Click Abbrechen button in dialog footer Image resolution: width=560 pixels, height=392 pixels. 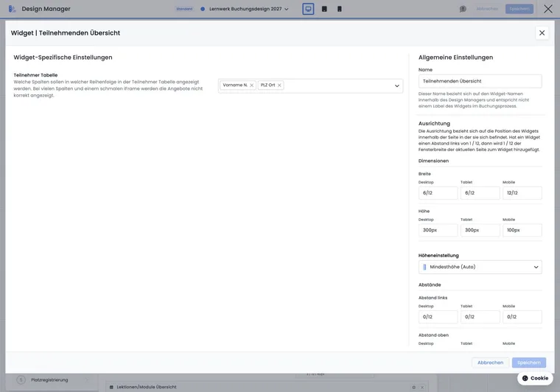[x=490, y=363]
